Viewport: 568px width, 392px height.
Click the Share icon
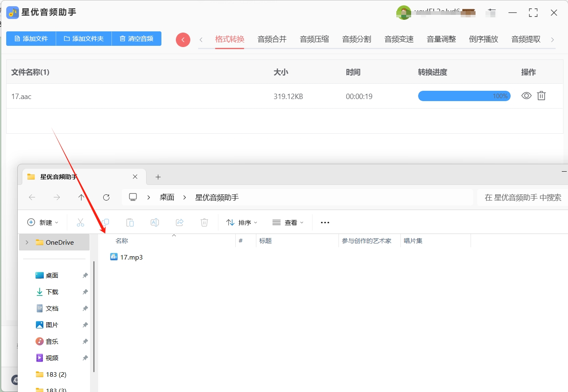(x=180, y=222)
